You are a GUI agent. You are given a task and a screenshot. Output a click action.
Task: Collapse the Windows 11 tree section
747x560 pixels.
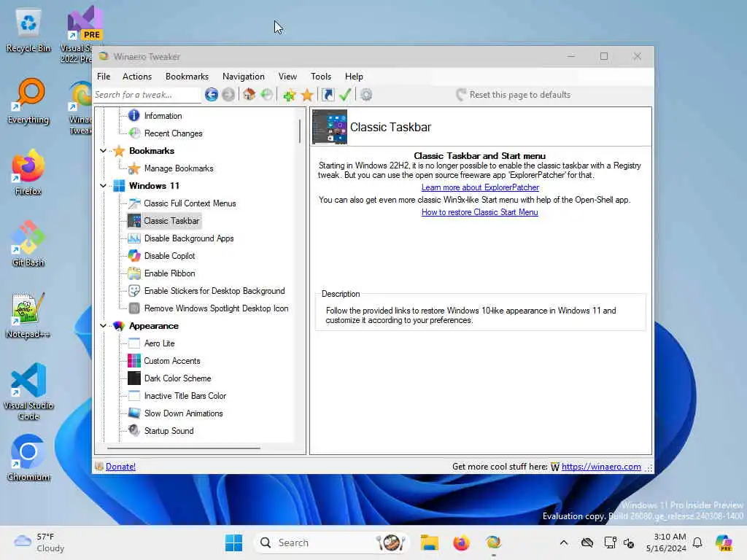pos(103,186)
